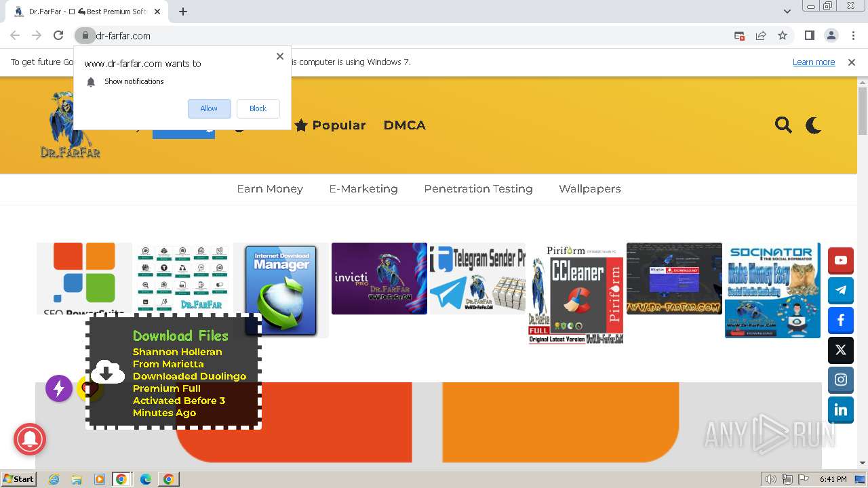Open the Wallpapers category
Screen dimensions: 868x488
(x=590, y=188)
